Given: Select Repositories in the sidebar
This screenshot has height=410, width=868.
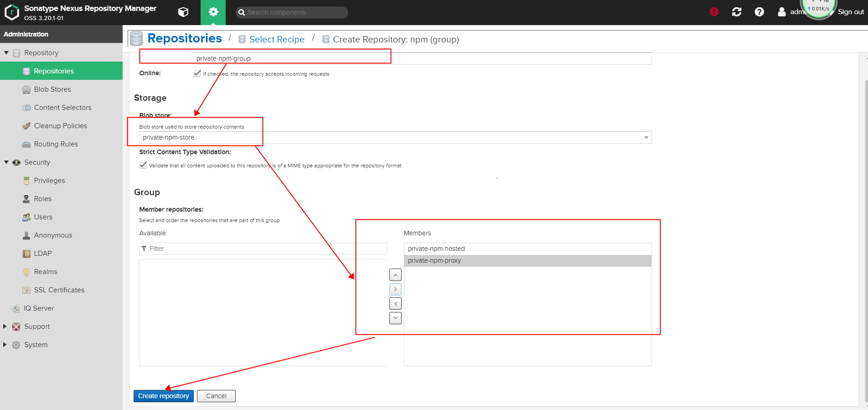Looking at the screenshot, I should [61, 71].
